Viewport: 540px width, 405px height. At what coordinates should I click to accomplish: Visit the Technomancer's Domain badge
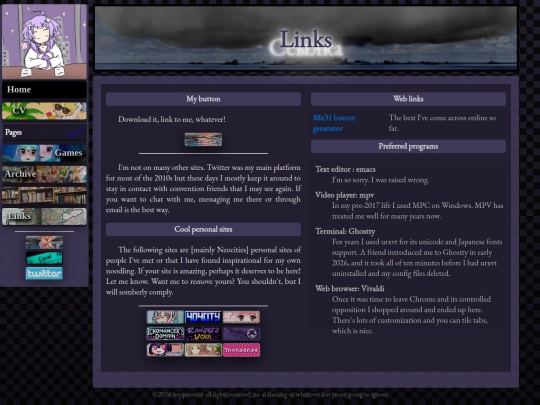[x=165, y=333]
